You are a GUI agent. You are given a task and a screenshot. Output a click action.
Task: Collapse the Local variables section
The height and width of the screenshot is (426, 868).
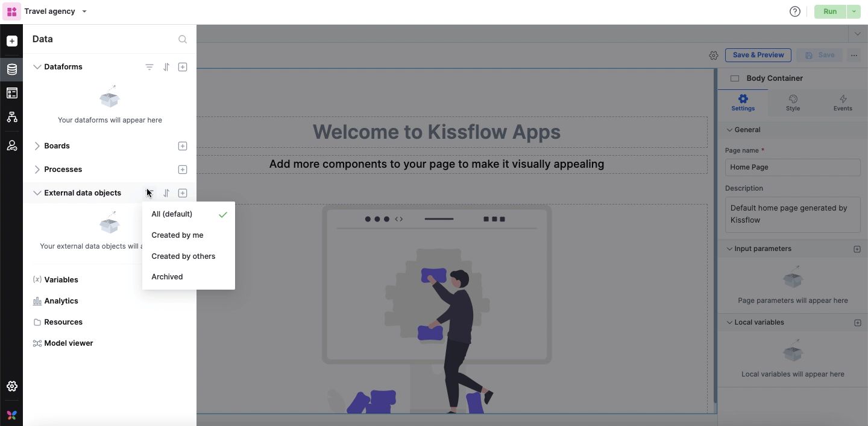click(729, 322)
